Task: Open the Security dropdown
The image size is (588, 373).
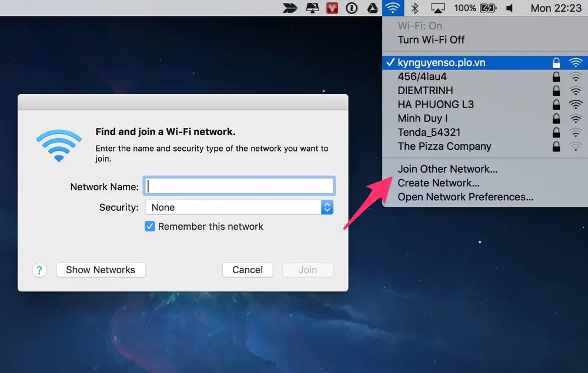Action: [239, 207]
